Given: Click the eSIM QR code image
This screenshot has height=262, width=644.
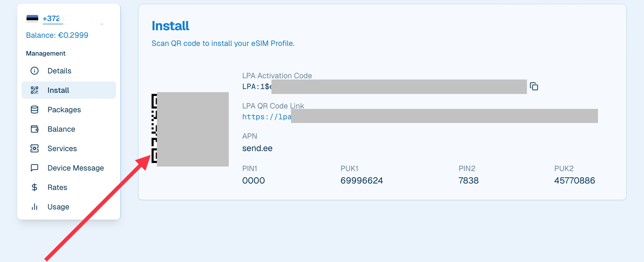Looking at the screenshot, I should pos(190,129).
